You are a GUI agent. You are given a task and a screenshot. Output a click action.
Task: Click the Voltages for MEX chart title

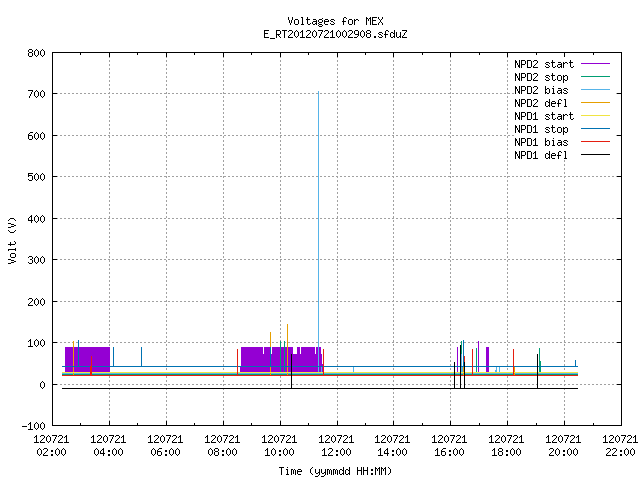[x=335, y=21]
